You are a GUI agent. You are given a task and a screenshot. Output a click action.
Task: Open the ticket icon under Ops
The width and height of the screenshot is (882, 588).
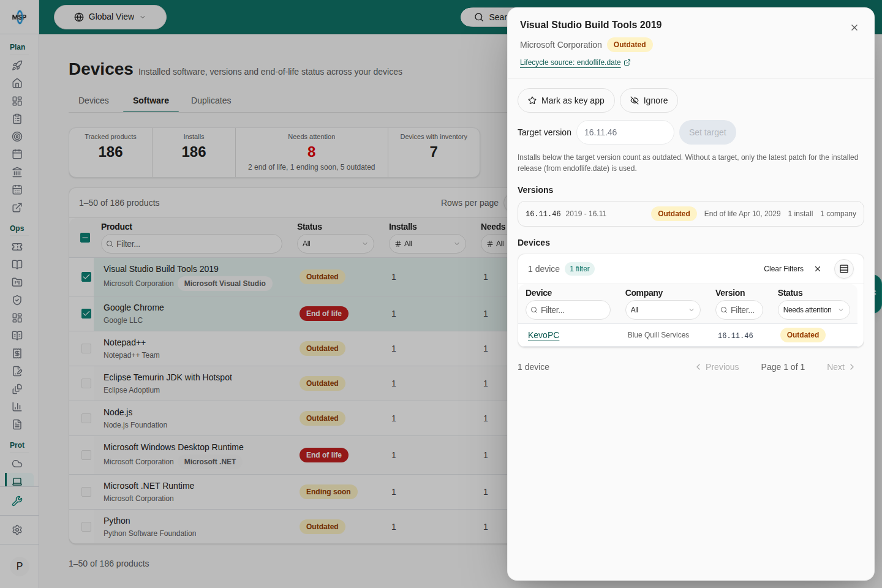point(17,247)
